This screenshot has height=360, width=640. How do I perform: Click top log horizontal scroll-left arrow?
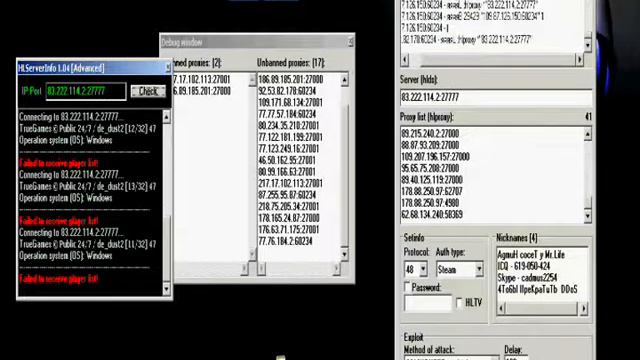[404, 60]
